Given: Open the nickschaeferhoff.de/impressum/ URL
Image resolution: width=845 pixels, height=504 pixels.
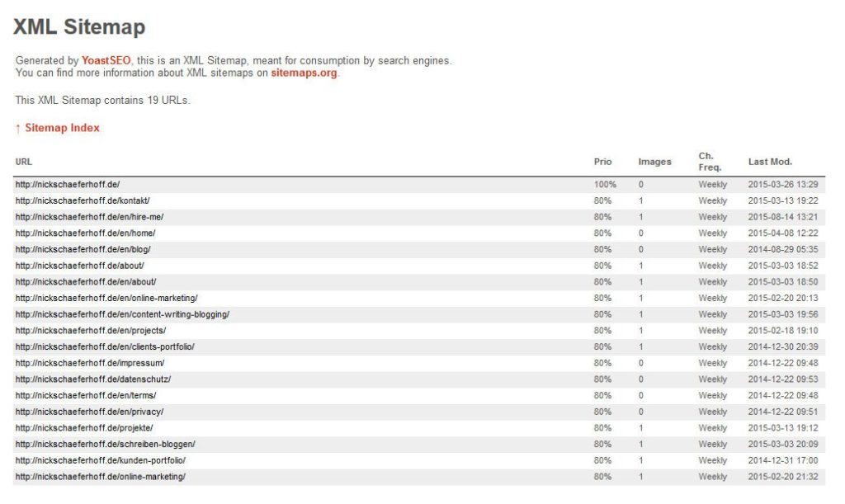Looking at the screenshot, I should click(x=90, y=363).
